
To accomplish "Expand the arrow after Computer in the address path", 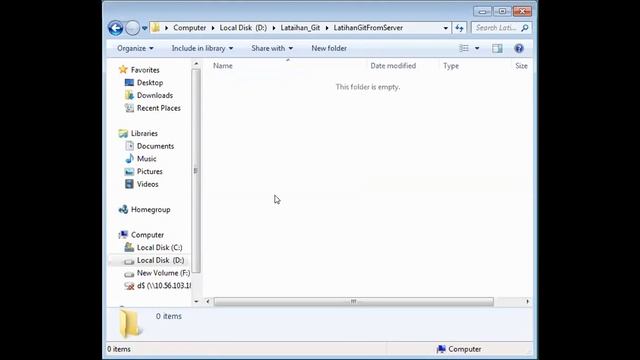I will tap(213, 28).
